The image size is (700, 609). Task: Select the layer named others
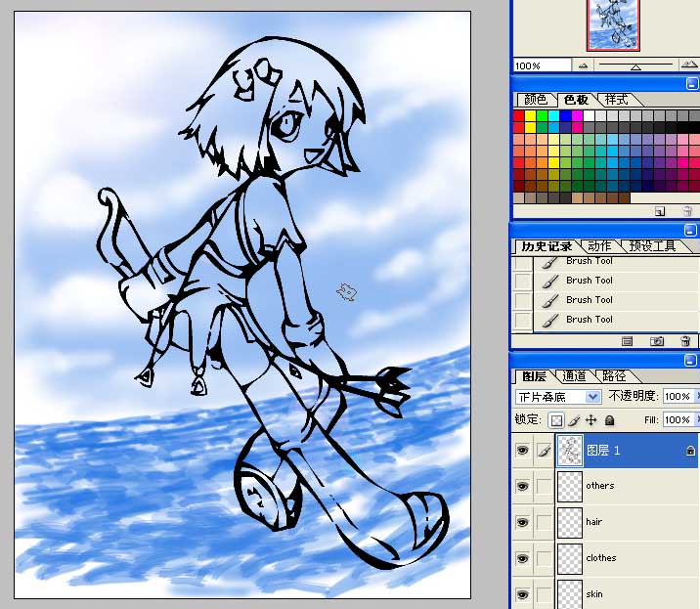(x=600, y=485)
